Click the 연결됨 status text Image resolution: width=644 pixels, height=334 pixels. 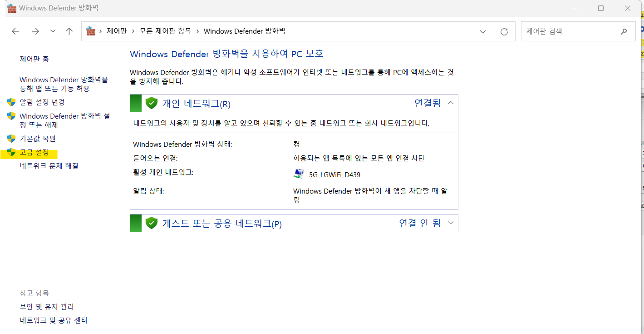click(x=428, y=103)
